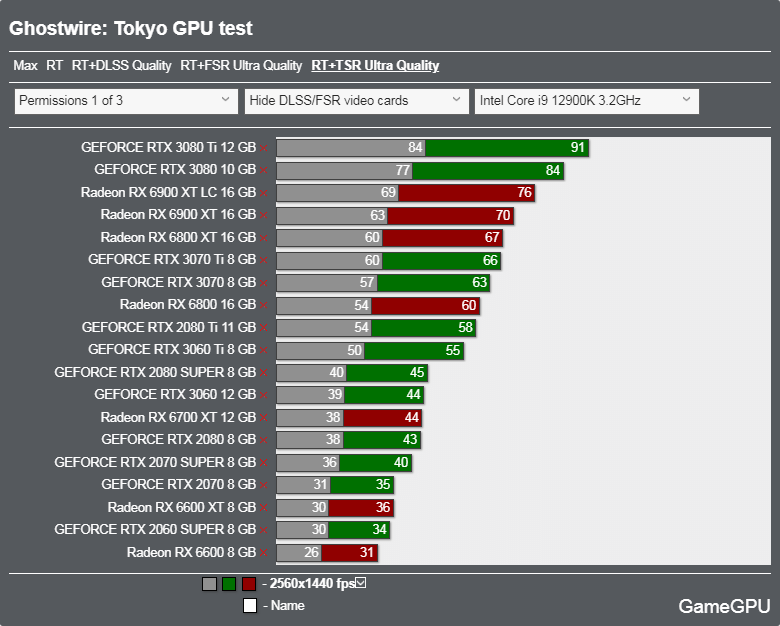This screenshot has width=780, height=626.
Task: Click the 2560x1440 fps legend label
Action: (312, 583)
